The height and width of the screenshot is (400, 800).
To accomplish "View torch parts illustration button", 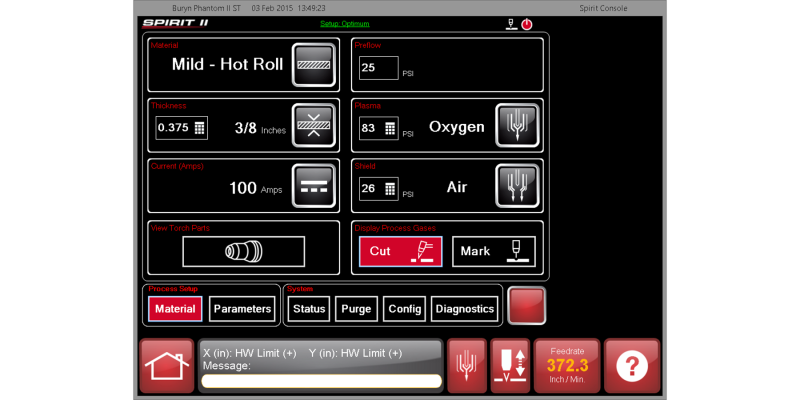I will 243,251.
